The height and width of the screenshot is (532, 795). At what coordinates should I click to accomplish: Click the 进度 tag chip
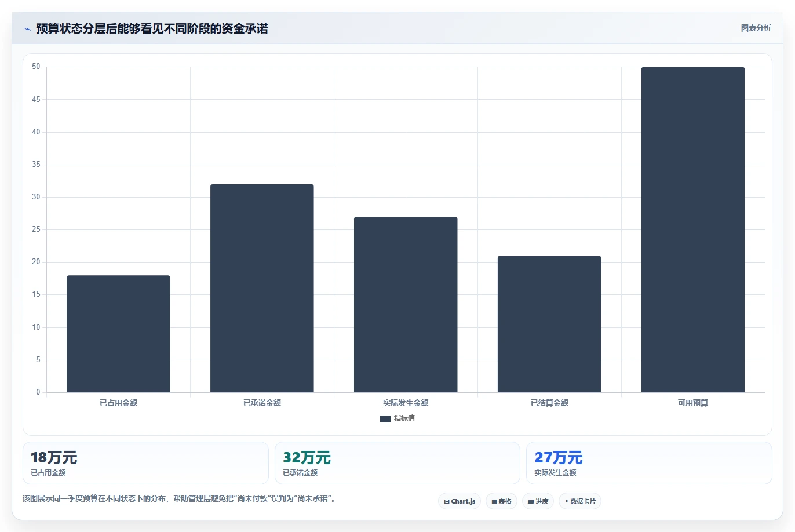click(538, 501)
